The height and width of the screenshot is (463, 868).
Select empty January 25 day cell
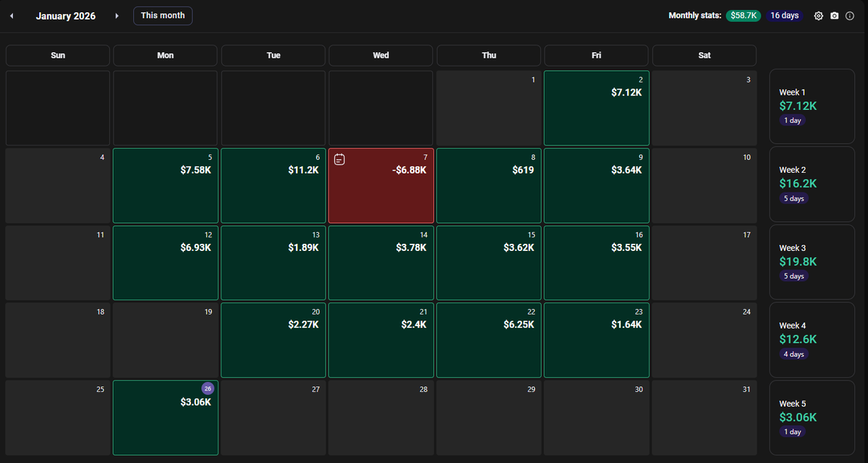tap(58, 417)
